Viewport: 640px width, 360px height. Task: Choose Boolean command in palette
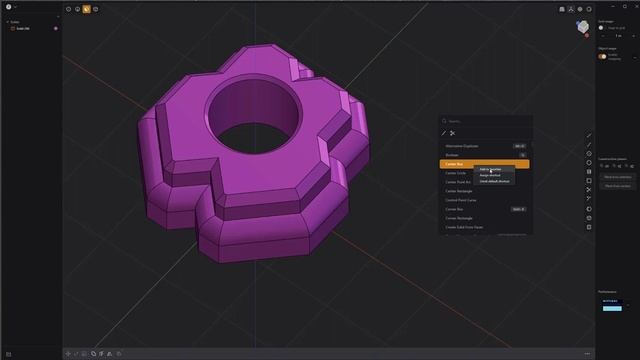[484, 155]
